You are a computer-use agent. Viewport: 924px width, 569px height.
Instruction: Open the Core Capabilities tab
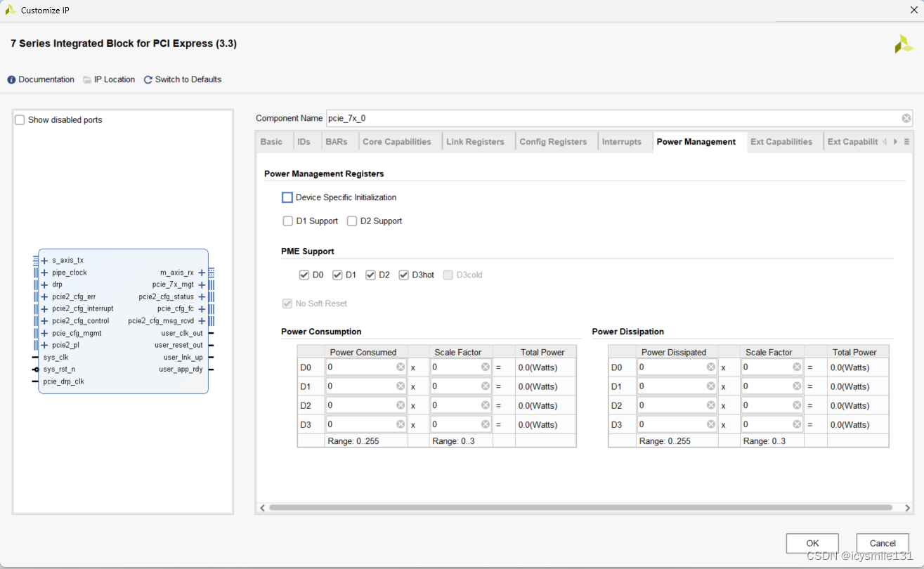[397, 142]
